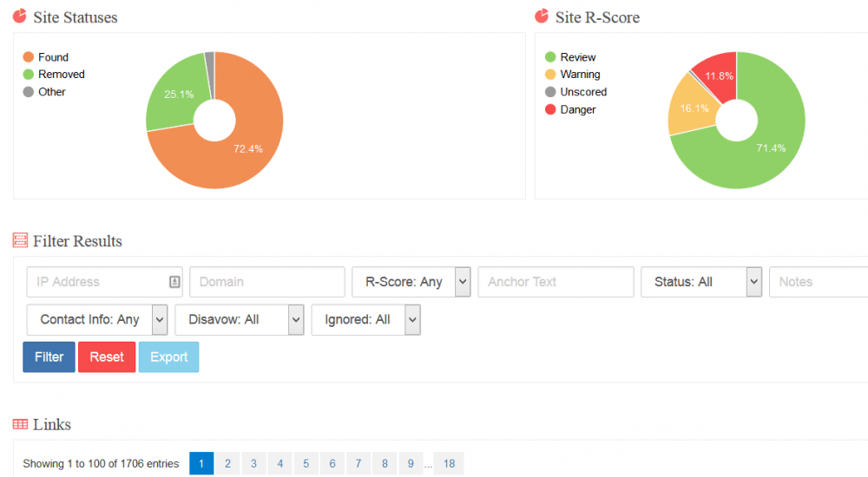Toggle the Warning legend item
This screenshot has width=868, height=477.
572,74
